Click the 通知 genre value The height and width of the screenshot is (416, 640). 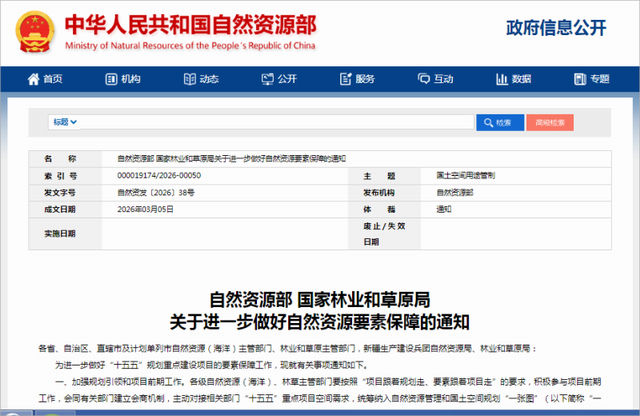click(x=444, y=209)
